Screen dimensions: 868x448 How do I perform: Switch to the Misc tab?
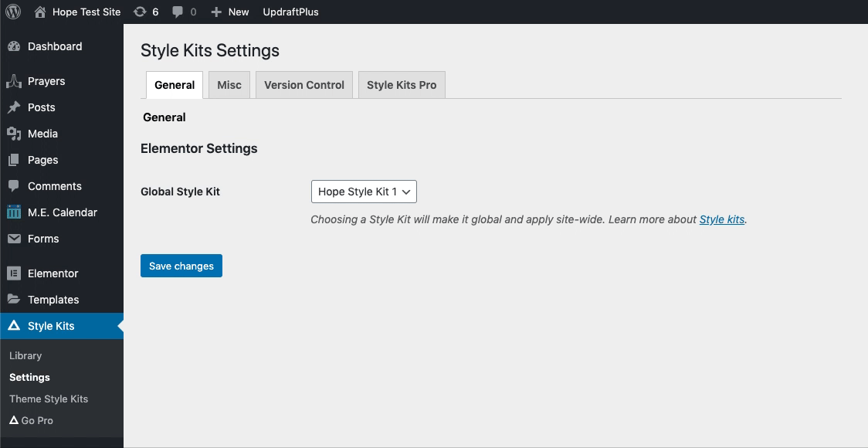pyautogui.click(x=229, y=85)
